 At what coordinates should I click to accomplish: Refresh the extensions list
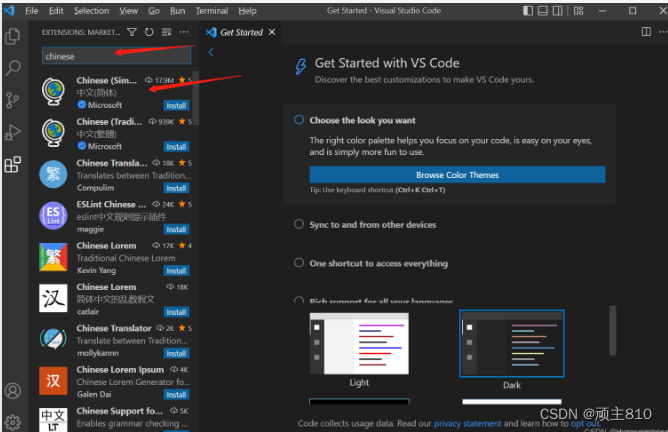click(x=149, y=32)
